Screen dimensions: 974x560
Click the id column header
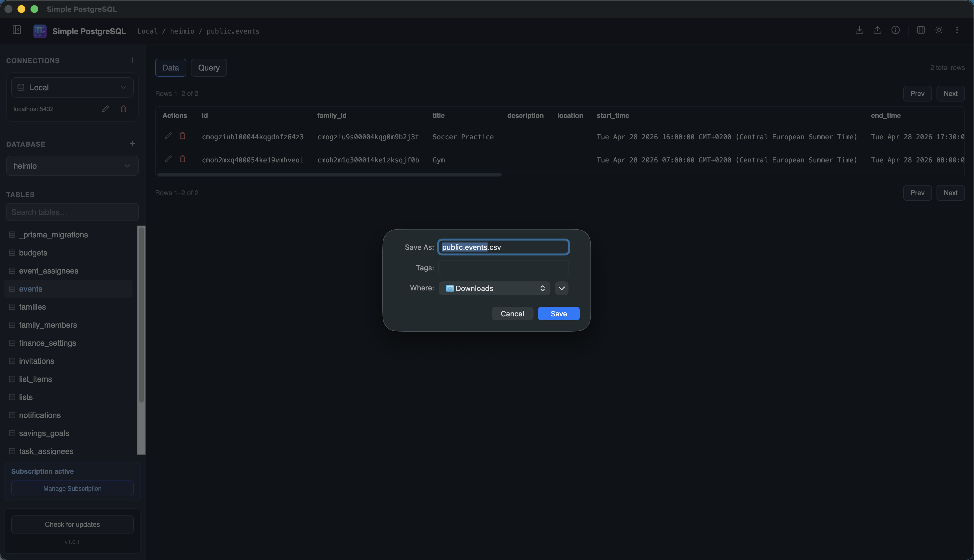pos(205,115)
